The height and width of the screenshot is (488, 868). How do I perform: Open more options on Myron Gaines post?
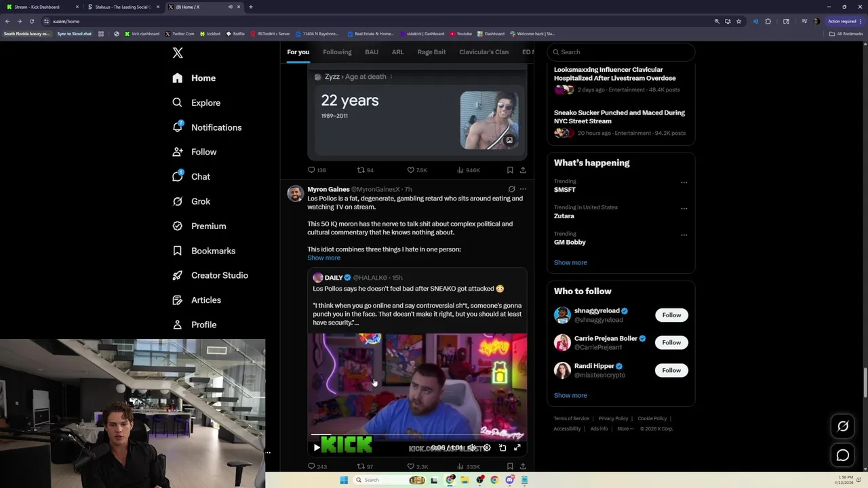(523, 189)
